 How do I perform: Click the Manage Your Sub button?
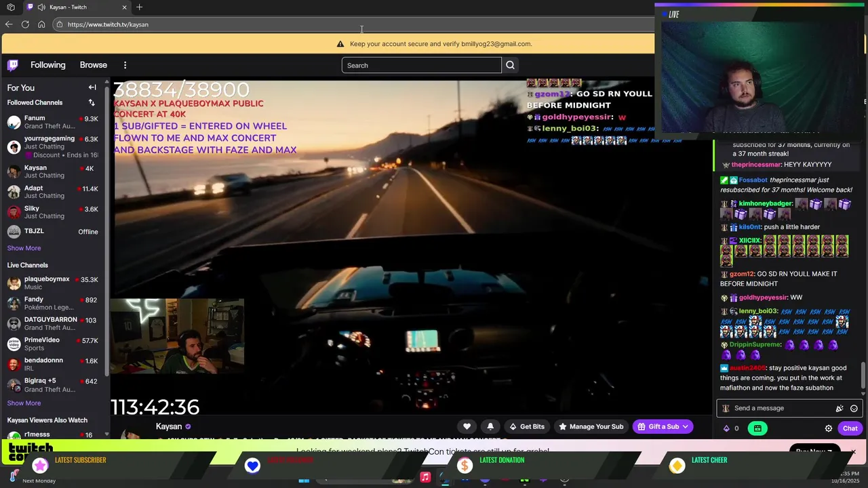tap(591, 426)
